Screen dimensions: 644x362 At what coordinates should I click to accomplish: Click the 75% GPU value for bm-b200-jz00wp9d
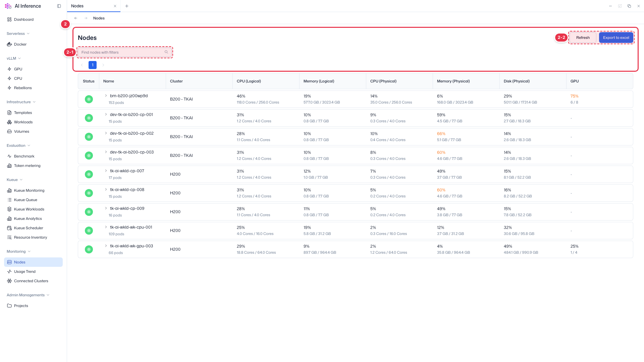[x=574, y=96]
